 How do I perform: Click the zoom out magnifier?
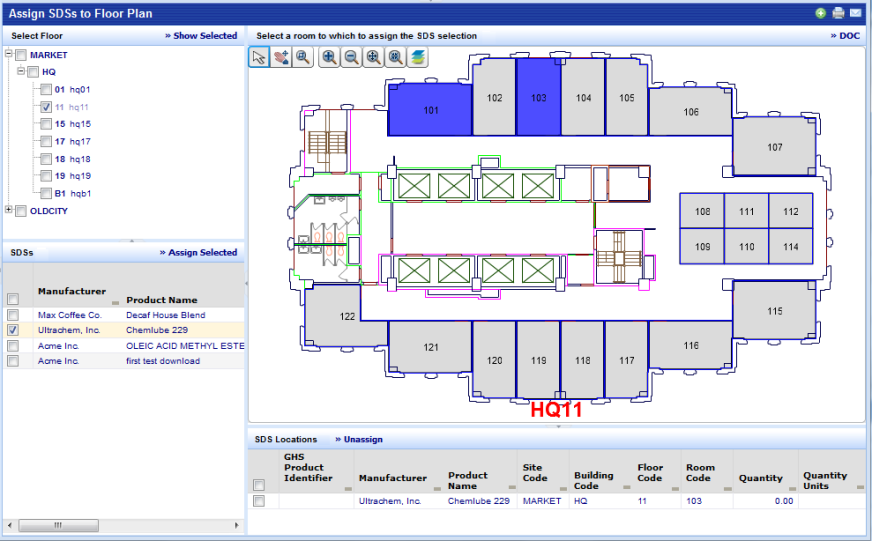[351, 58]
